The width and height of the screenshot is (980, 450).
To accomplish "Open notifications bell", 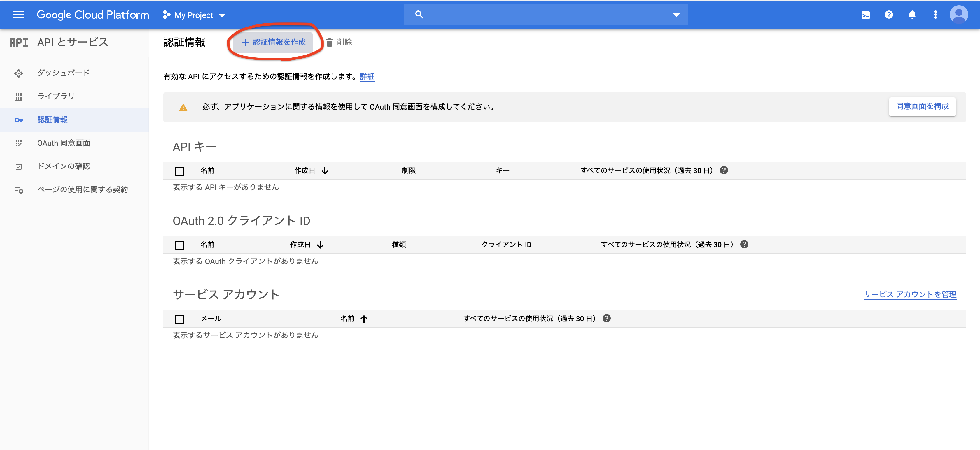I will (x=912, y=15).
